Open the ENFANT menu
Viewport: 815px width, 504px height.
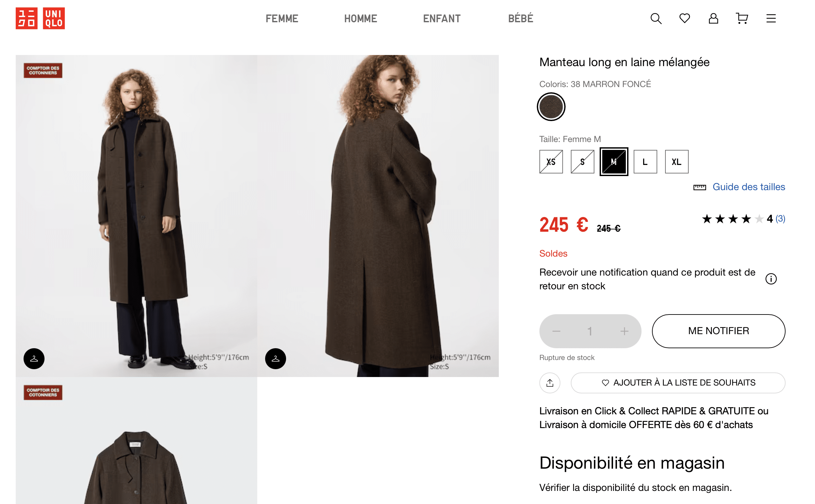pyautogui.click(x=442, y=19)
